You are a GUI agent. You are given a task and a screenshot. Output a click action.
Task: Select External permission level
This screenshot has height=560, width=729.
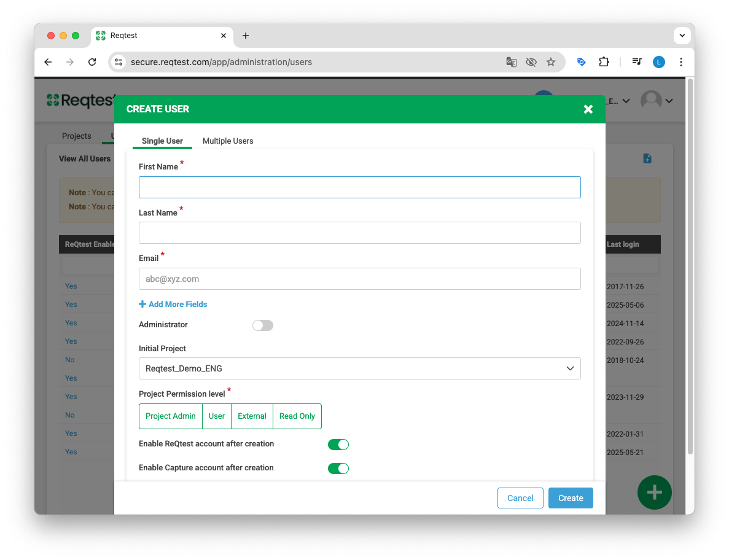tap(252, 416)
